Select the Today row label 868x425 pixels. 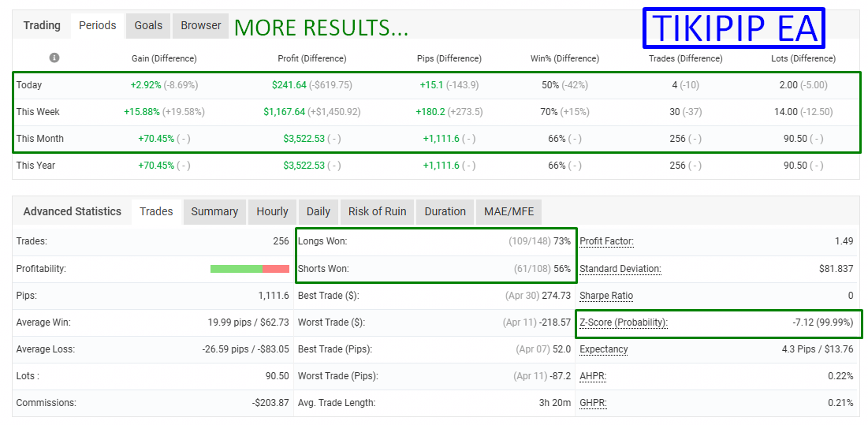coord(29,85)
